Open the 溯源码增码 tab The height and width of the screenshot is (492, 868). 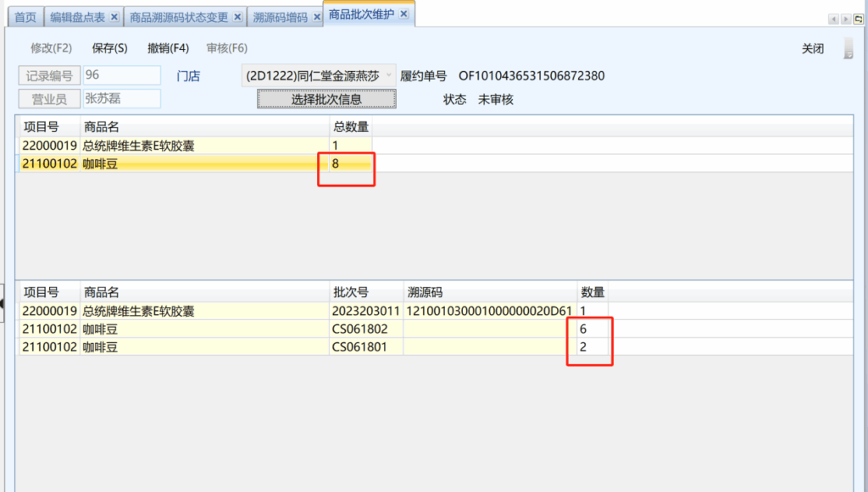(x=280, y=17)
